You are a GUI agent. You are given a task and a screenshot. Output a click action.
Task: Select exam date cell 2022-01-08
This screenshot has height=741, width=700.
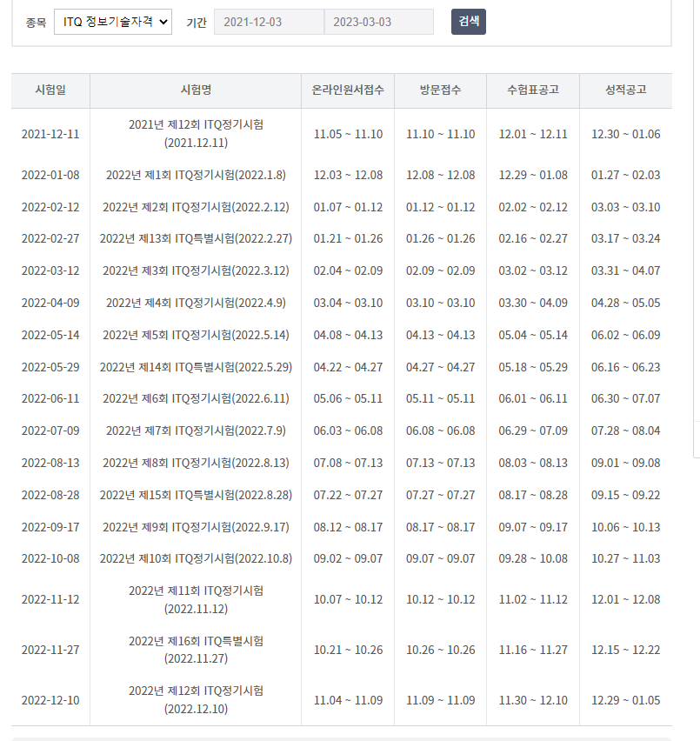tap(50, 176)
